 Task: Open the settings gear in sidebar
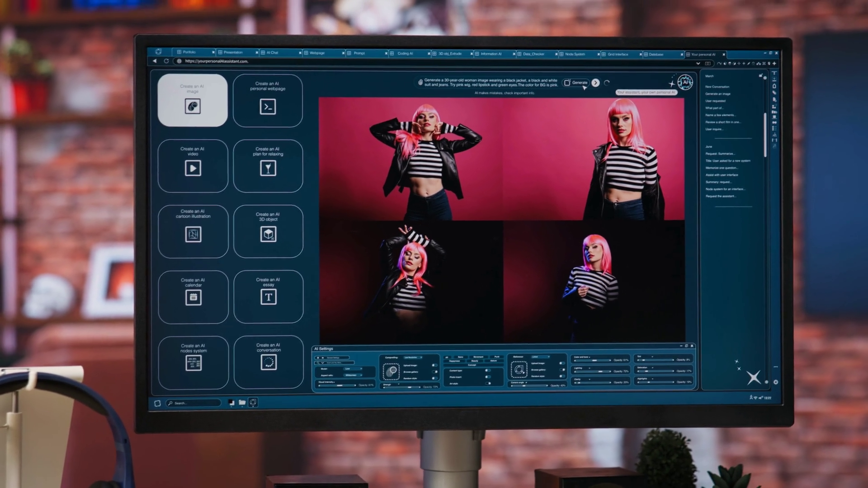[776, 382]
